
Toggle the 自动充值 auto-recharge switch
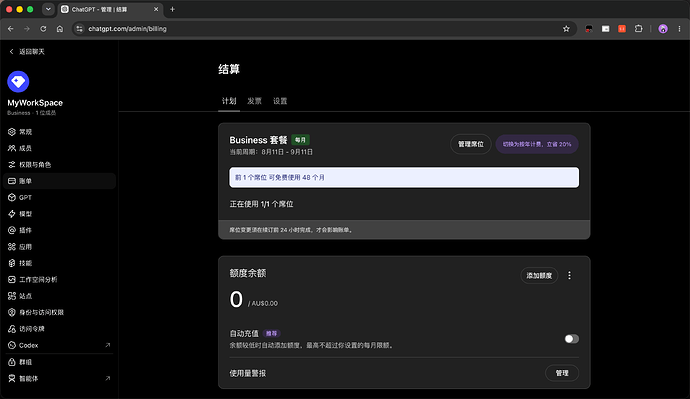click(x=572, y=339)
